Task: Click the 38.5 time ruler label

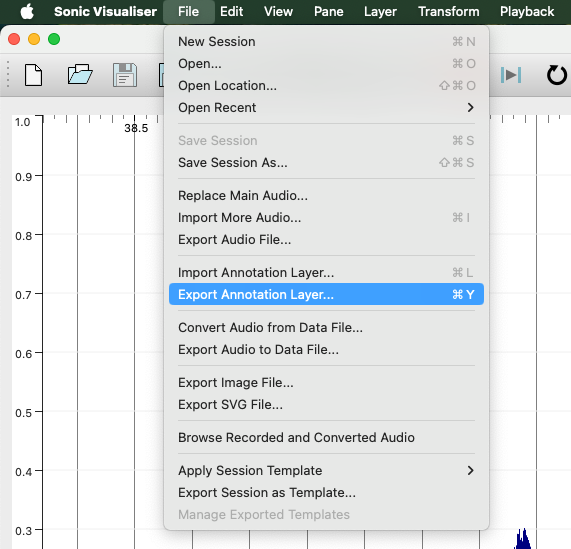Action: tap(136, 128)
